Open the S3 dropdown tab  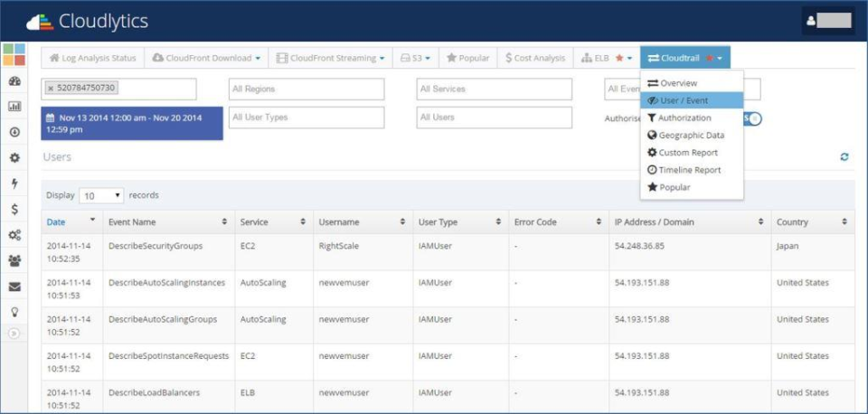coord(416,58)
